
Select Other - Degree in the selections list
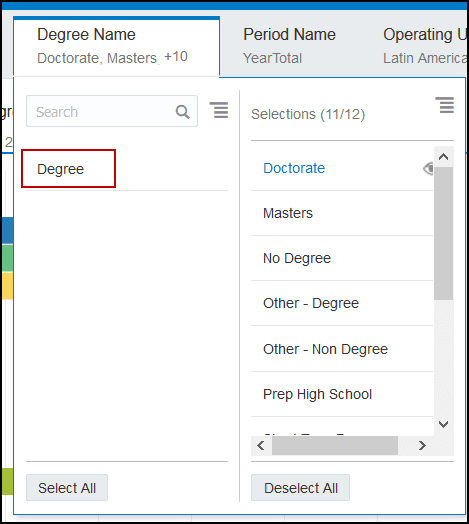[x=311, y=303]
